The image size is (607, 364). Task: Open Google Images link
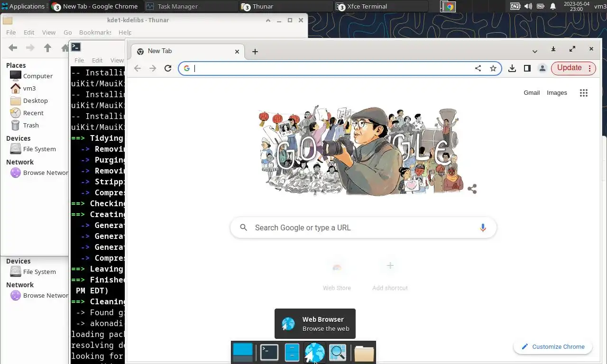tap(557, 93)
